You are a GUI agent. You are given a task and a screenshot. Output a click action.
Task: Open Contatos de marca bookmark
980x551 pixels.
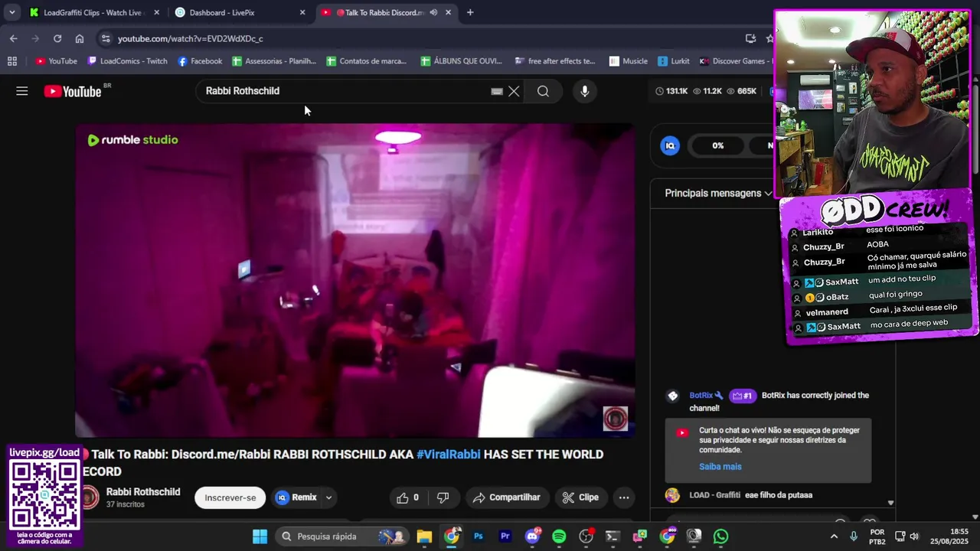click(x=367, y=61)
